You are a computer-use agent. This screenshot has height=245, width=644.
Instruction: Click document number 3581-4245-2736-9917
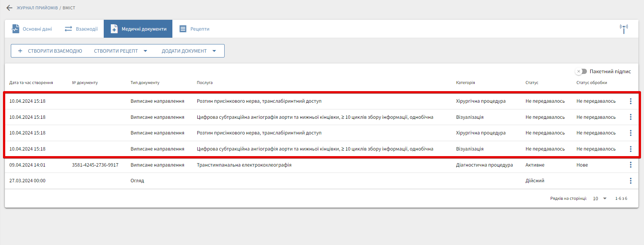click(95, 165)
